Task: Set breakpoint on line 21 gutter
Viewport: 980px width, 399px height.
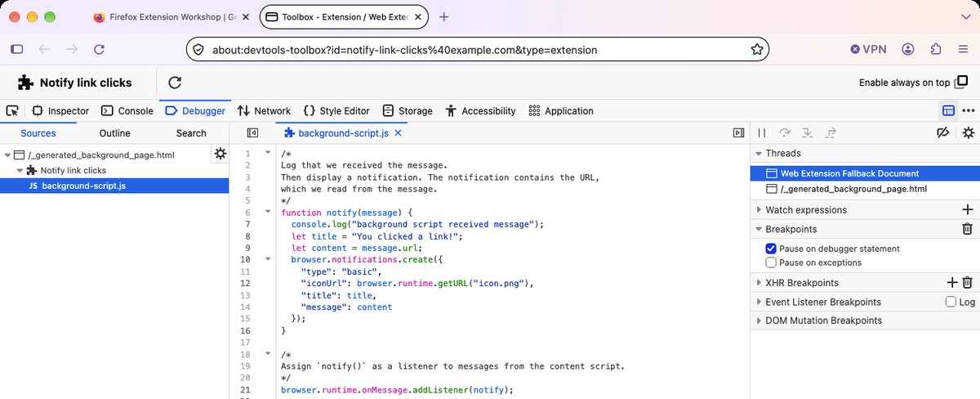Action: (246, 390)
